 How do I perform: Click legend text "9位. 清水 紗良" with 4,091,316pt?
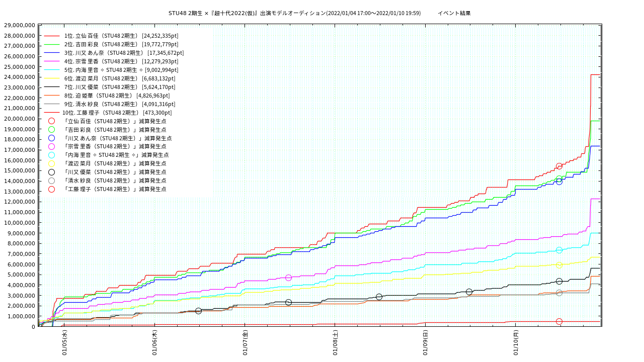pos(120,104)
